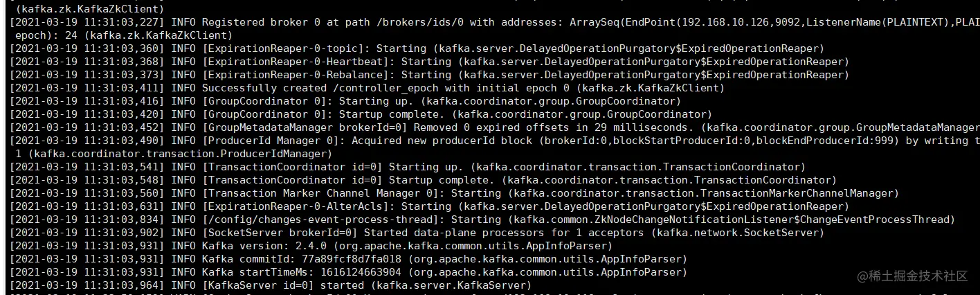Click 'Successfully created /controller_epoch' message
The height and width of the screenshot is (295, 980).
[367, 88]
